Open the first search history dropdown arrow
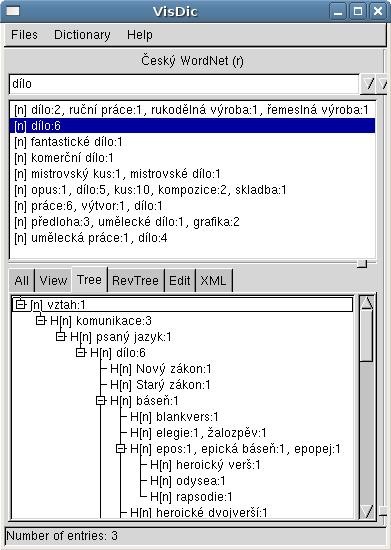 pyautogui.click(x=368, y=84)
